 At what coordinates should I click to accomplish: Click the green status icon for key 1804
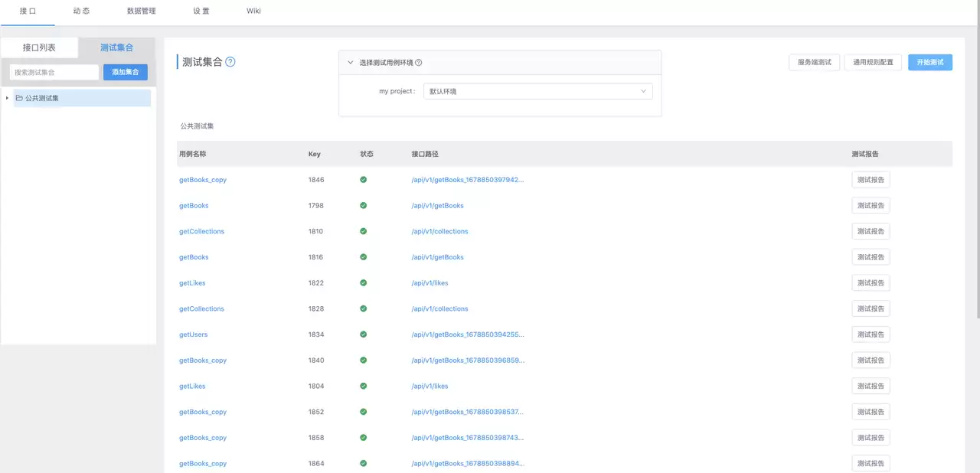coord(363,386)
